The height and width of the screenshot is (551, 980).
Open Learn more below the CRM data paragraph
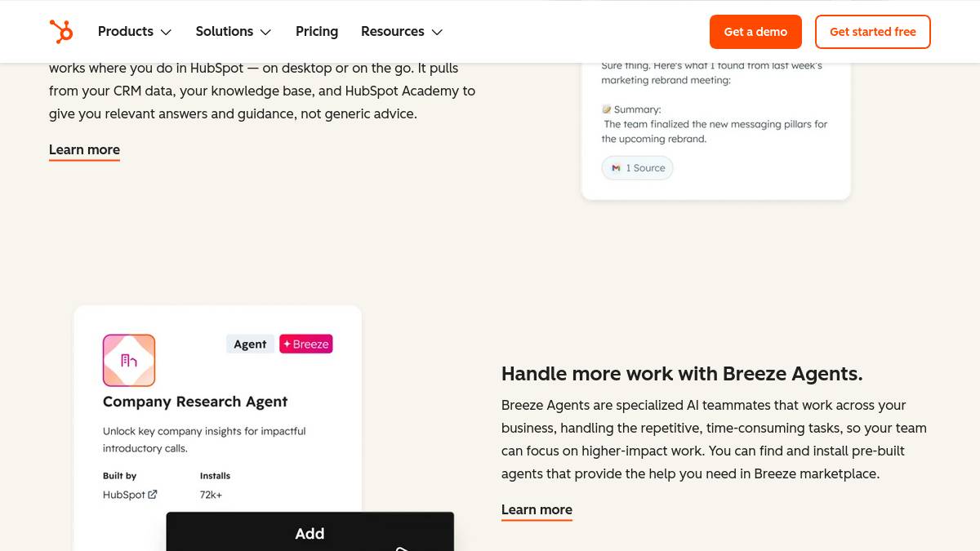[x=84, y=150]
